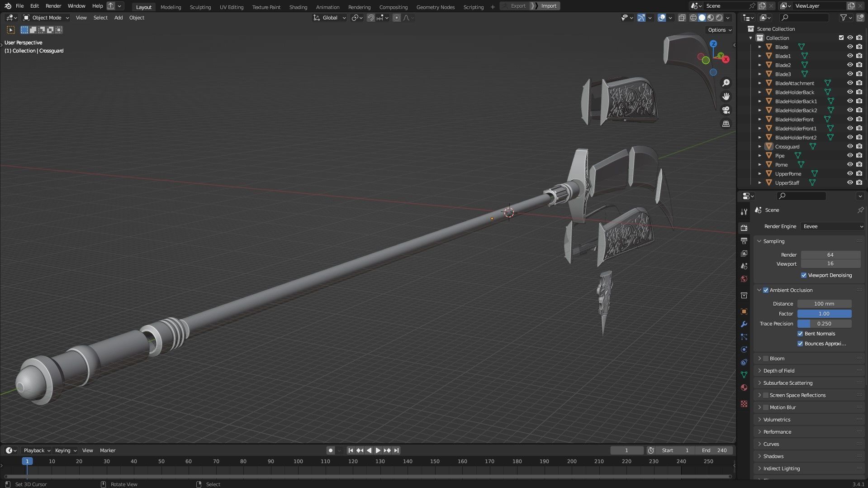Enable the Screen Space Reflections checkbox
This screenshot has width=868, height=488.
click(x=766, y=395)
